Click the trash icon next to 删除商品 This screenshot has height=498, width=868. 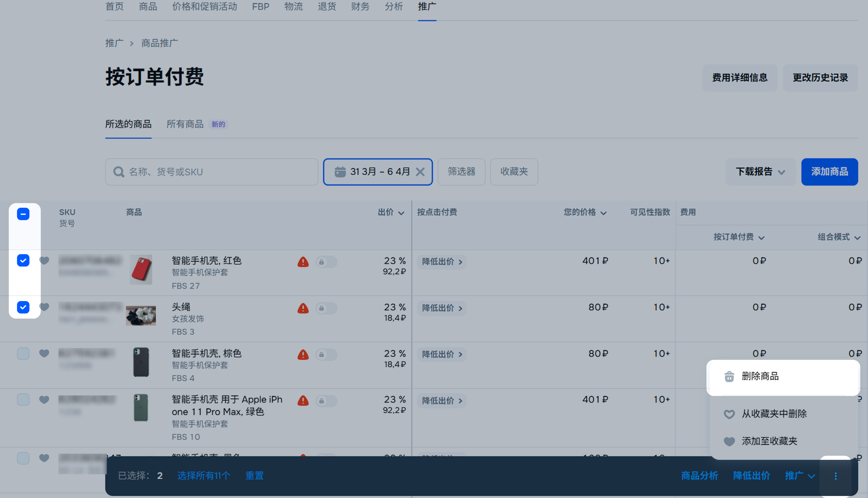(x=729, y=377)
